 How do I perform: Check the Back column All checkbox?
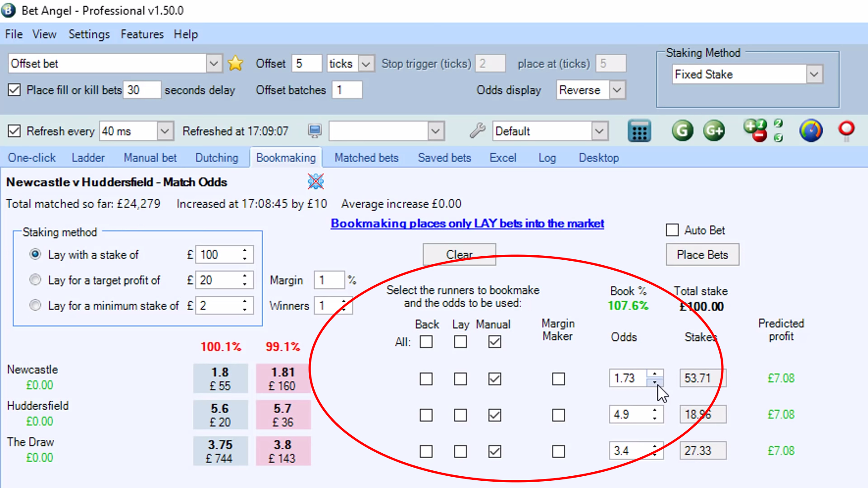coord(426,342)
